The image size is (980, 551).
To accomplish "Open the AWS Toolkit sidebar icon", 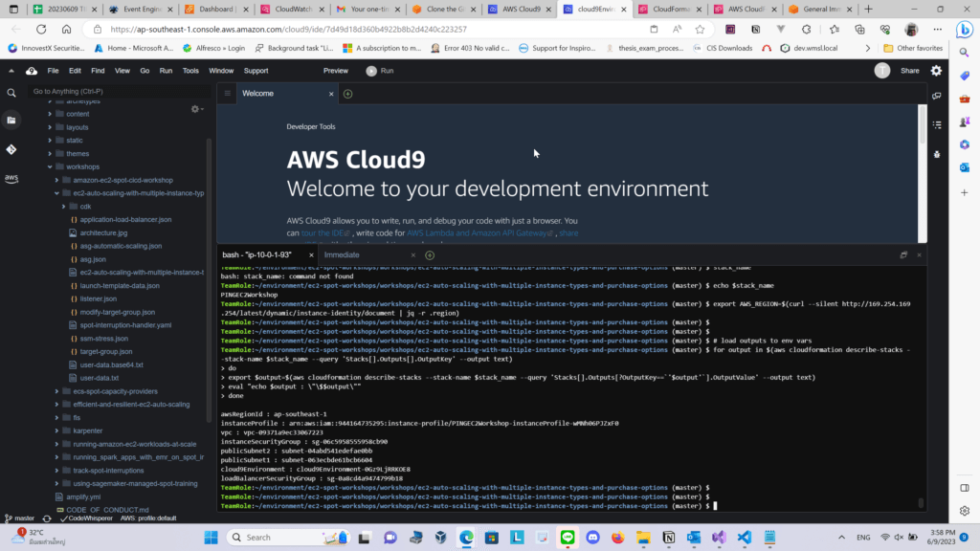I will tap(11, 178).
